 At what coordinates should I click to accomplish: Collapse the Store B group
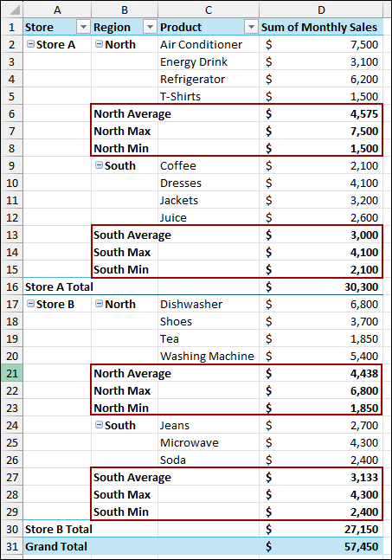tap(31, 304)
